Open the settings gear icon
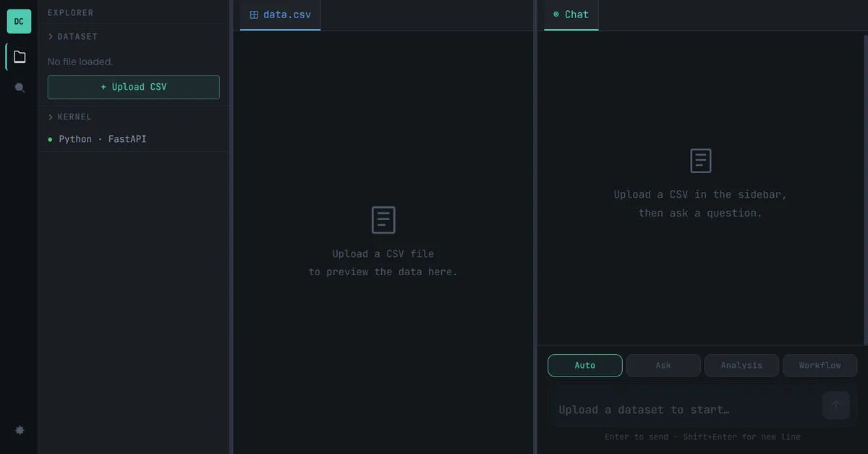Screen dimensions: 868x454 [20, 429]
